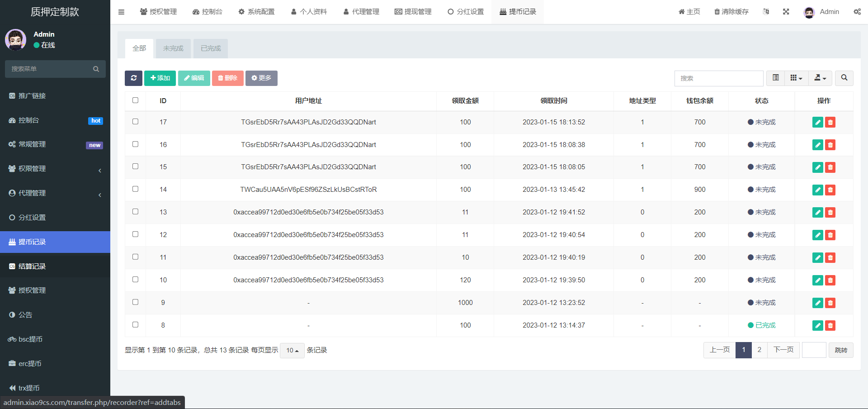Check the checkbox for record ID 15

[135, 166]
